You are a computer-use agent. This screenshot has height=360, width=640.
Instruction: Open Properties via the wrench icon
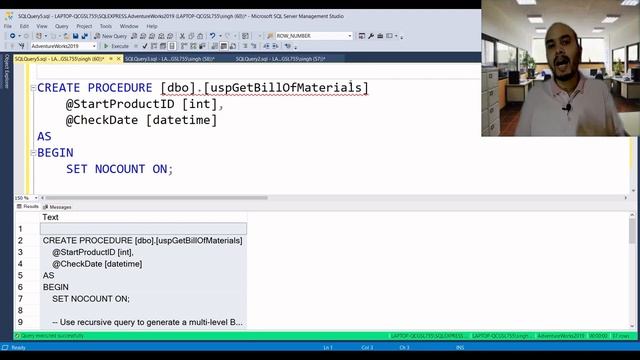click(x=371, y=36)
